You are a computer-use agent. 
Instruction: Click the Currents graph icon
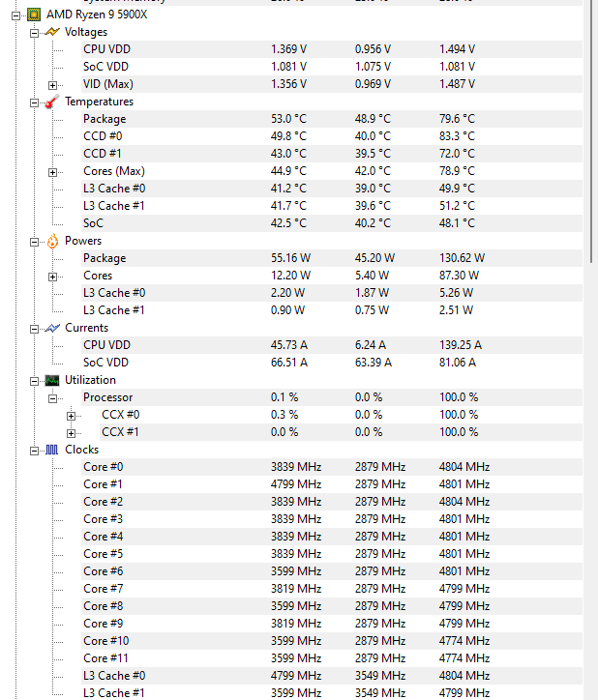click(52, 328)
